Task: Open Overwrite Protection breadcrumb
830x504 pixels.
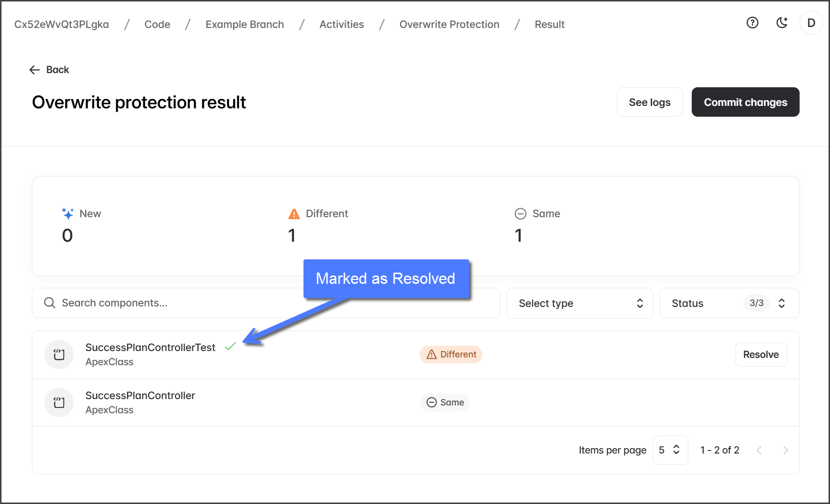Action: 449,25
